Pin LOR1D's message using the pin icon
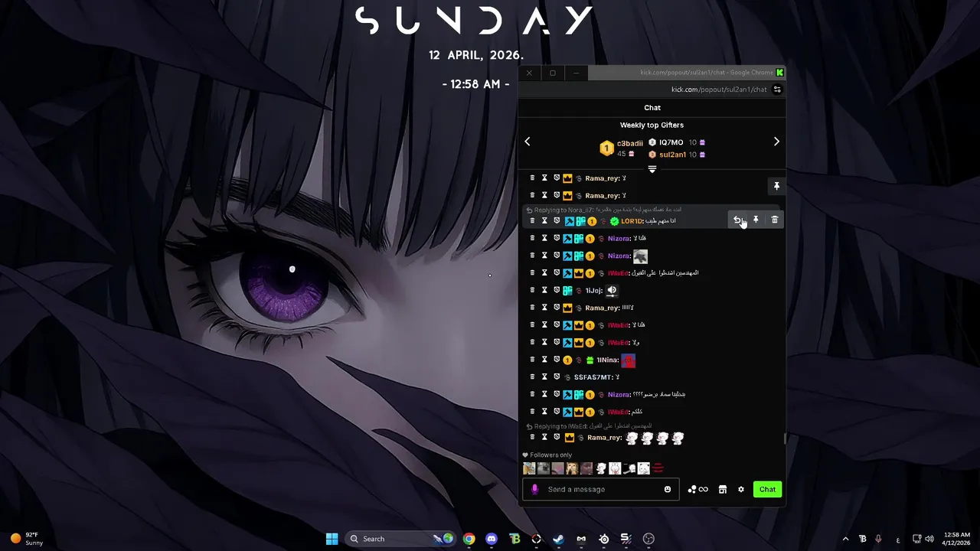 pos(756,220)
